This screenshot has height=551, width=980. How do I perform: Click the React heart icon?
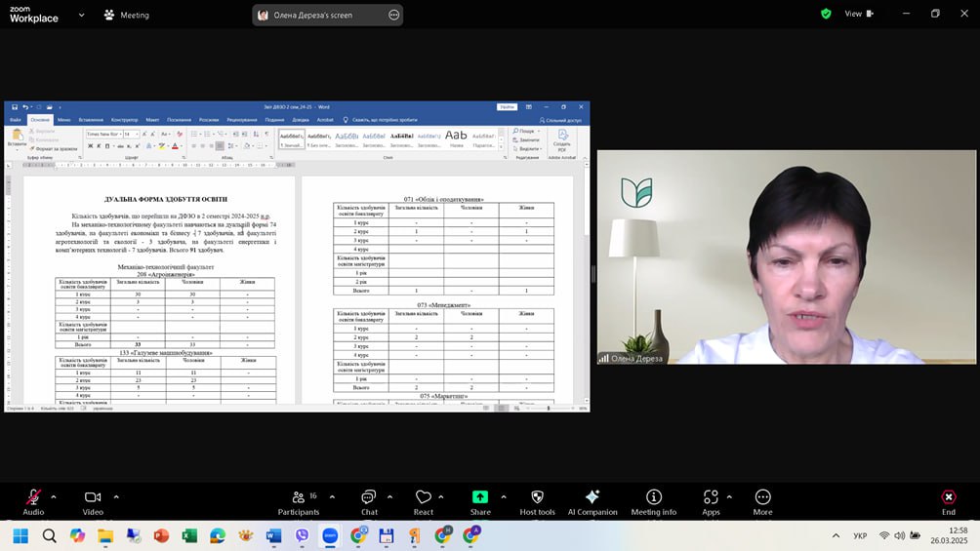424,498
